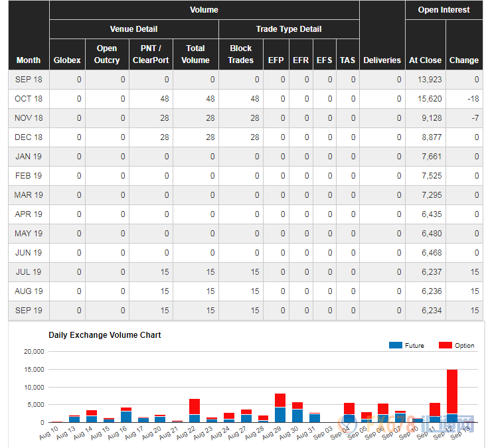Click the blue Future legend swatch
This screenshot has height=448, width=486.
tap(395, 345)
